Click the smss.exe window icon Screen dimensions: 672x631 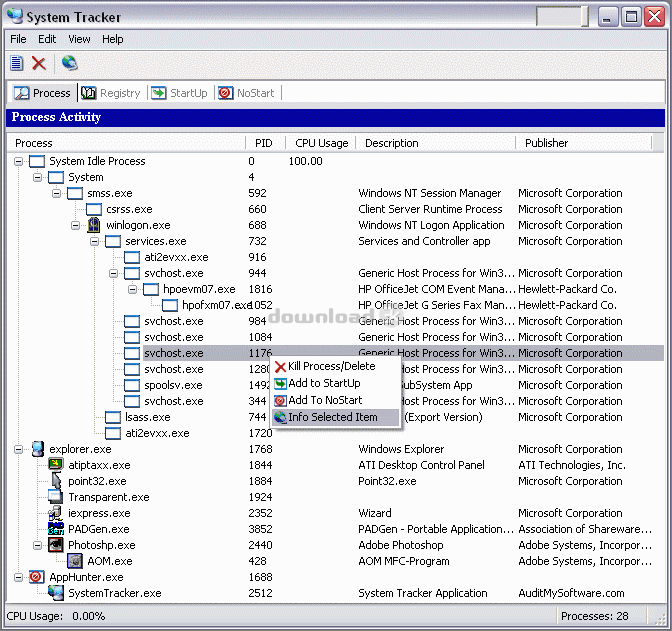tap(75, 193)
